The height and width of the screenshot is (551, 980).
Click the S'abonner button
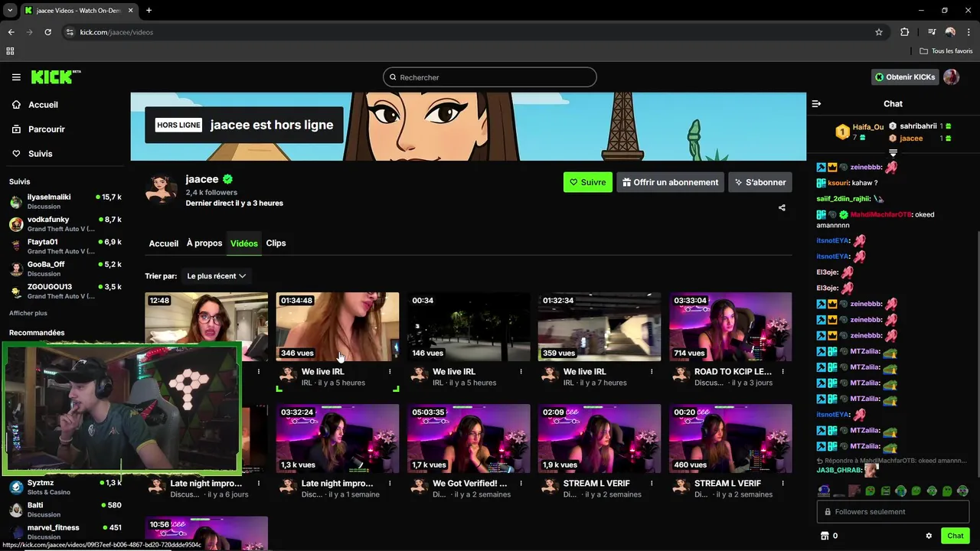[760, 182]
